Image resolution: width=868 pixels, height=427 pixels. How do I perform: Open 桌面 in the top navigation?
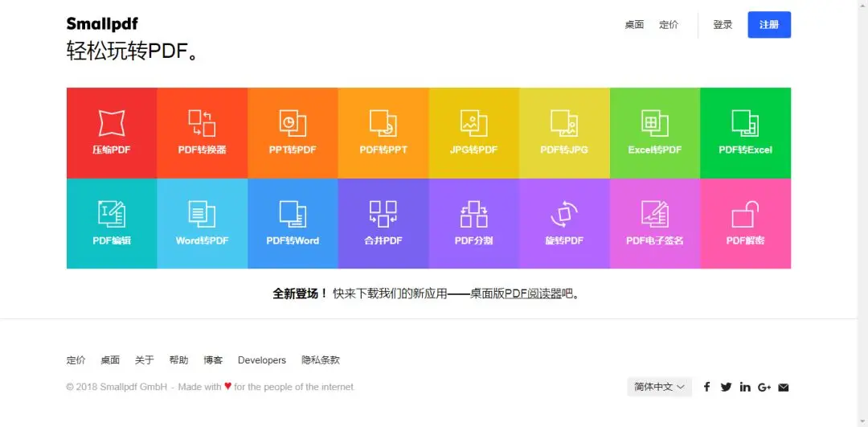(634, 25)
